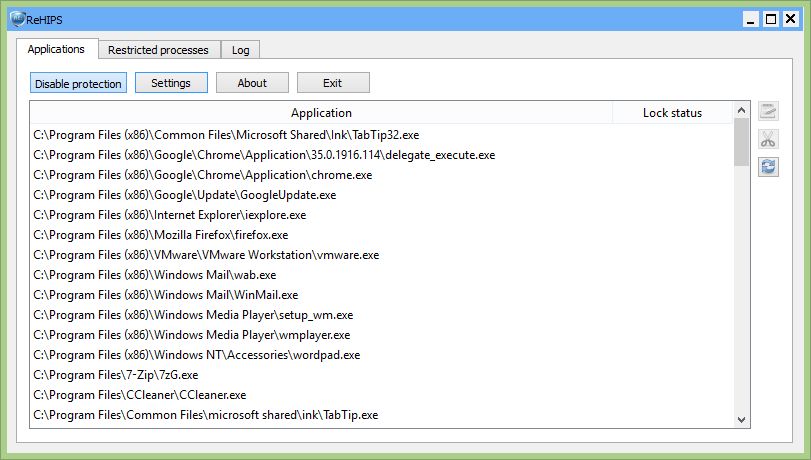811x460 pixels.
Task: Click the ReHIPS shield icon in title bar
Action: 18,20
